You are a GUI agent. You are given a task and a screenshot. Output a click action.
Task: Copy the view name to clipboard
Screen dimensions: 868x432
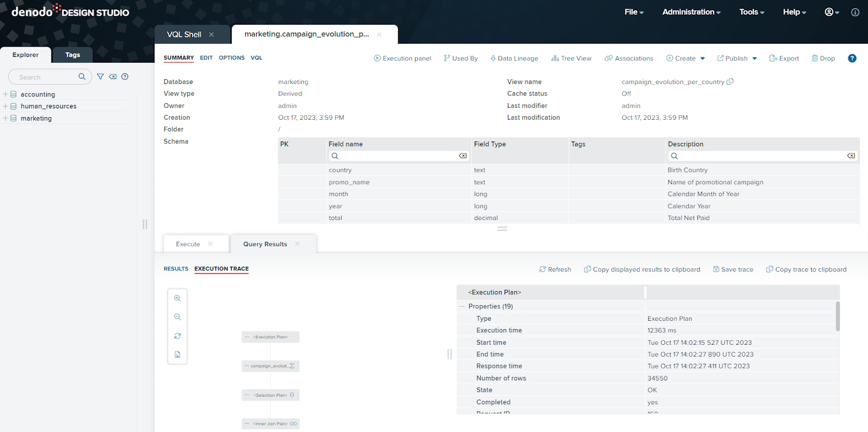(730, 82)
